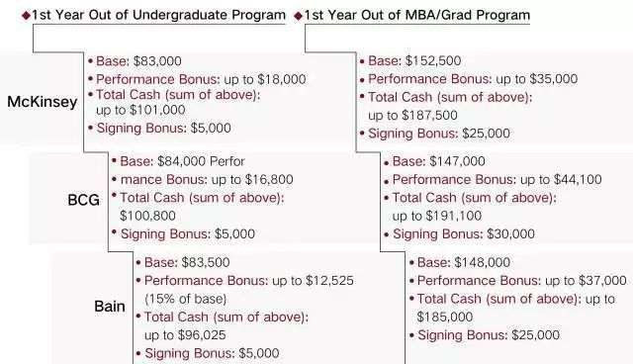The image size is (633, 364).
Task: Click BCG MBA Performance Bonus $44,100 line
Action: click(x=497, y=180)
